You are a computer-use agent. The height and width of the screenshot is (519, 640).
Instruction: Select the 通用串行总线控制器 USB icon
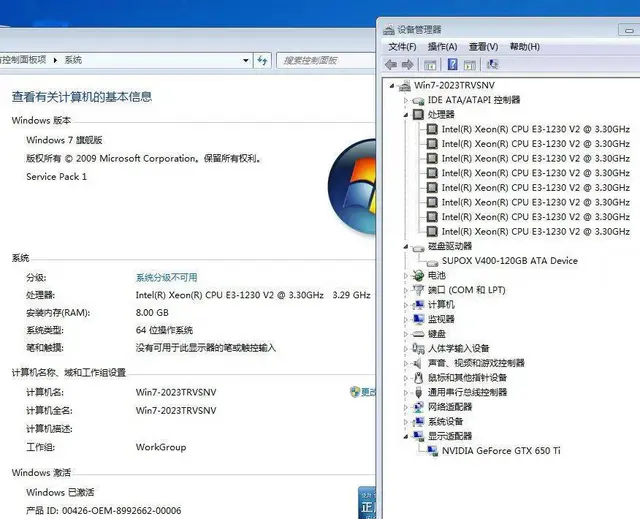point(418,393)
